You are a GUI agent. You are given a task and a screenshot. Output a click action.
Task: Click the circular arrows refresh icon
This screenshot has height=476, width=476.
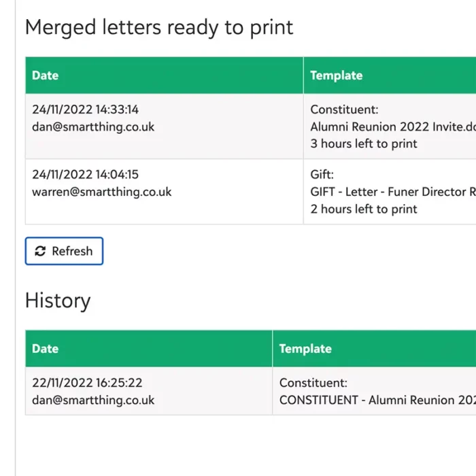(x=40, y=252)
